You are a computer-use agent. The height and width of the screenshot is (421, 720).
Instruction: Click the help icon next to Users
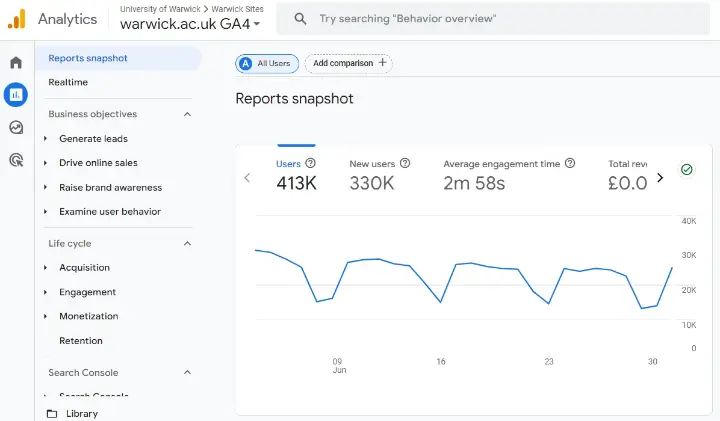click(x=310, y=163)
